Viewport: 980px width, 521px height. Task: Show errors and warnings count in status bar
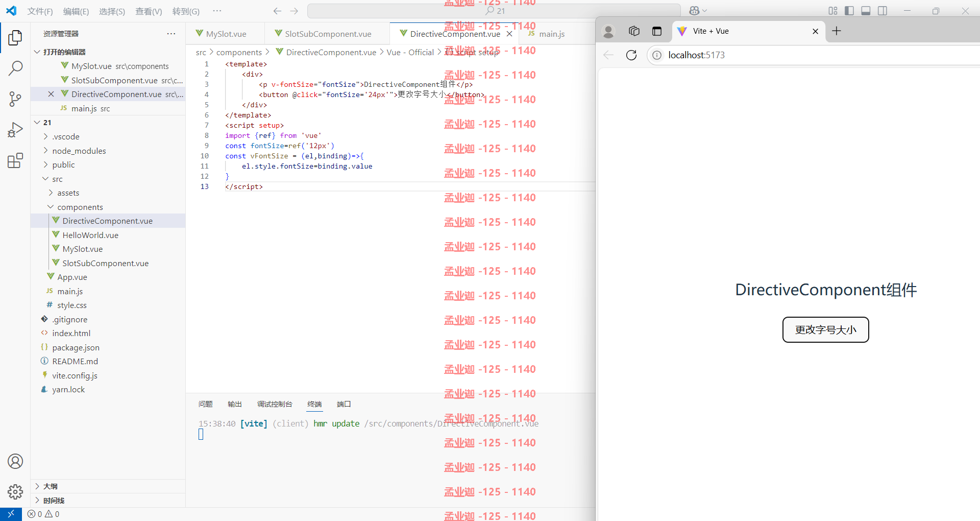[x=43, y=514]
